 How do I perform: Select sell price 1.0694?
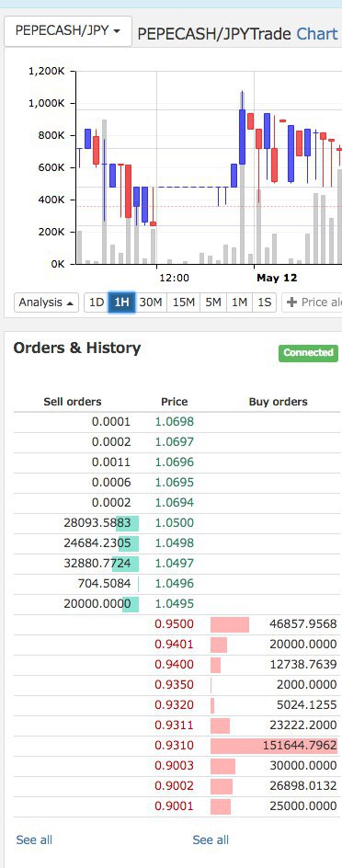tap(175, 503)
